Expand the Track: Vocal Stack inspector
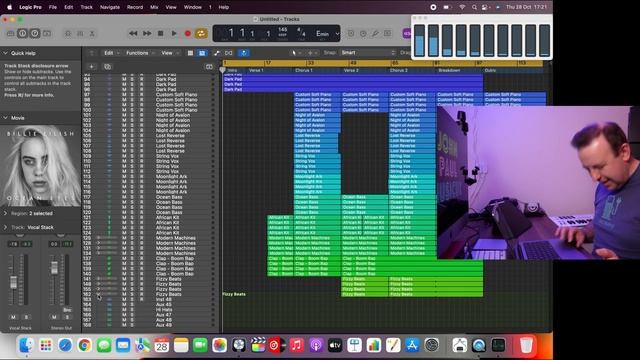 pos(6,227)
